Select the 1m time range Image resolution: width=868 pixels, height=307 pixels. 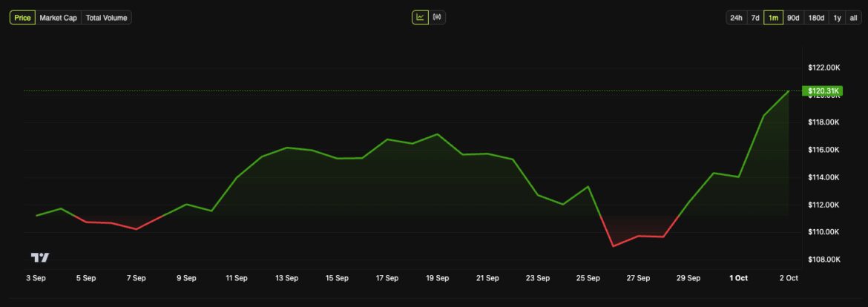click(773, 18)
